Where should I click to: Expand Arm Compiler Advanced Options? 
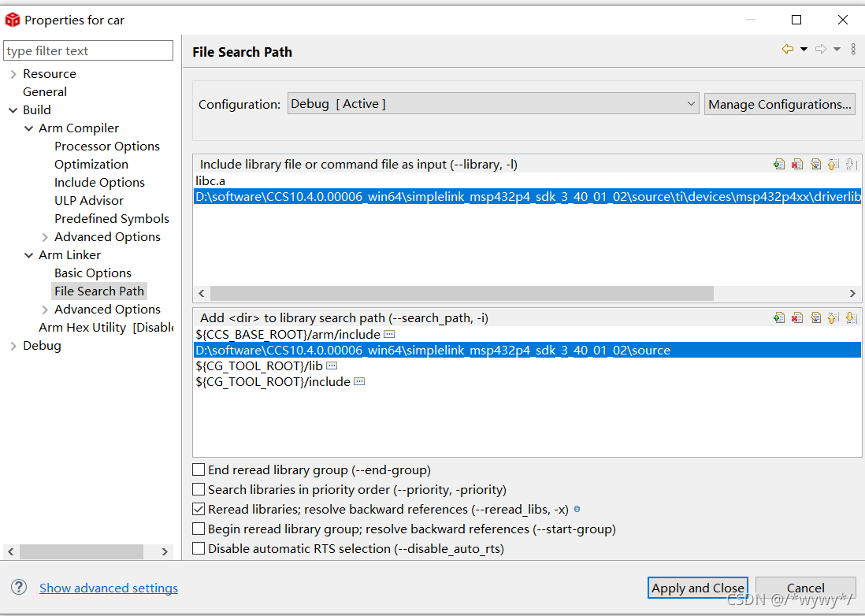[x=45, y=237]
